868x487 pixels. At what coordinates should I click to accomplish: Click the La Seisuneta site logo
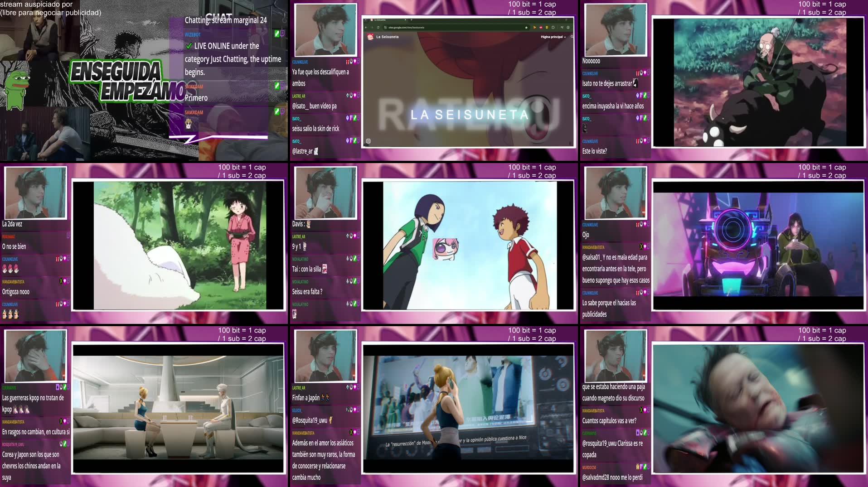pyautogui.click(x=370, y=37)
